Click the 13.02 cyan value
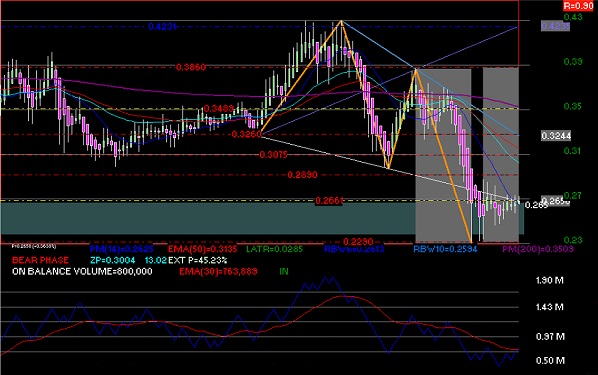Viewport: 598px width, 375px height. (156, 260)
